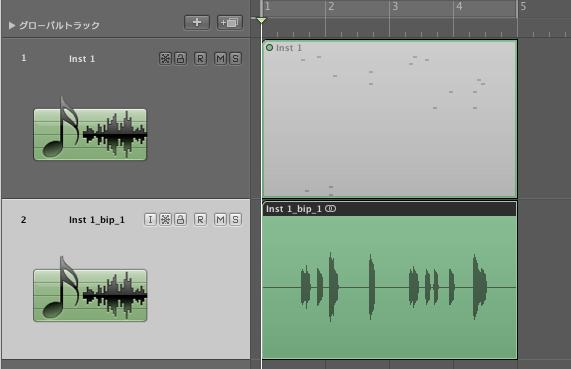Mute track Inst 1
571x369 pixels.
pyautogui.click(x=220, y=58)
